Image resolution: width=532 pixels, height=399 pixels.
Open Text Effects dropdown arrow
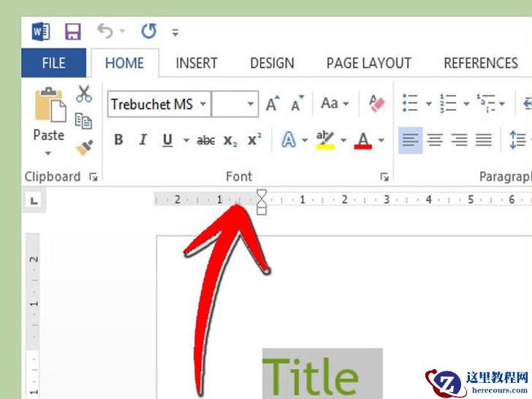pos(305,140)
